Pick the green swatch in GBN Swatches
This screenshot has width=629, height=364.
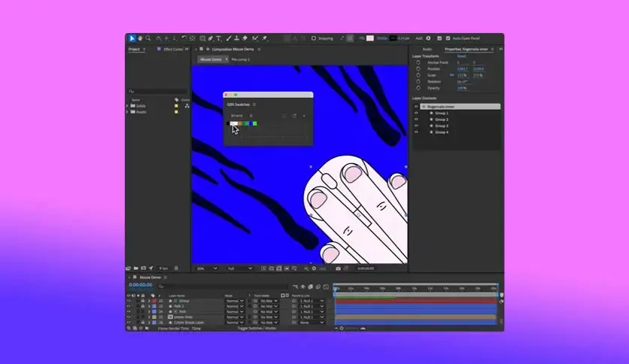click(255, 123)
